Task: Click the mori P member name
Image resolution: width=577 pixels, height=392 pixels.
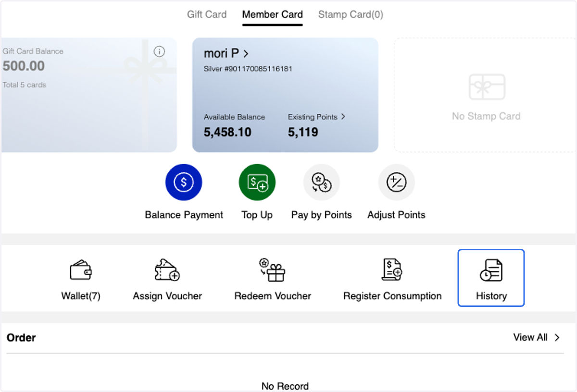Action: click(221, 53)
